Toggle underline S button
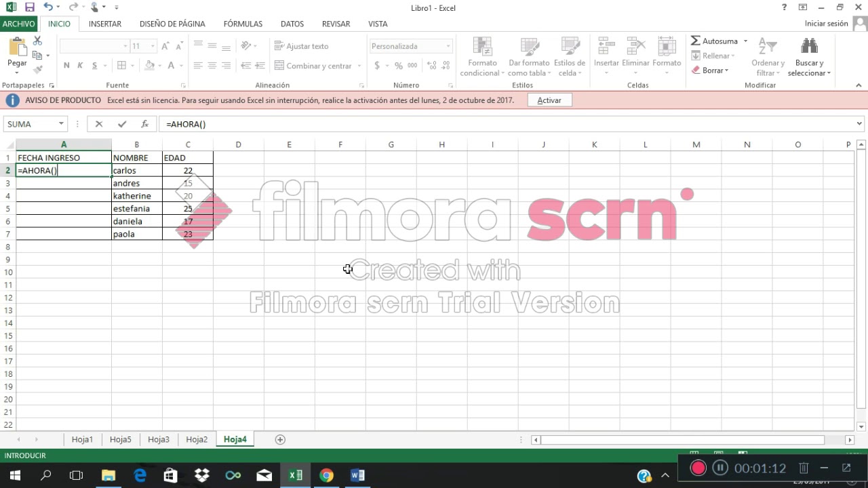868x488 pixels. (94, 66)
